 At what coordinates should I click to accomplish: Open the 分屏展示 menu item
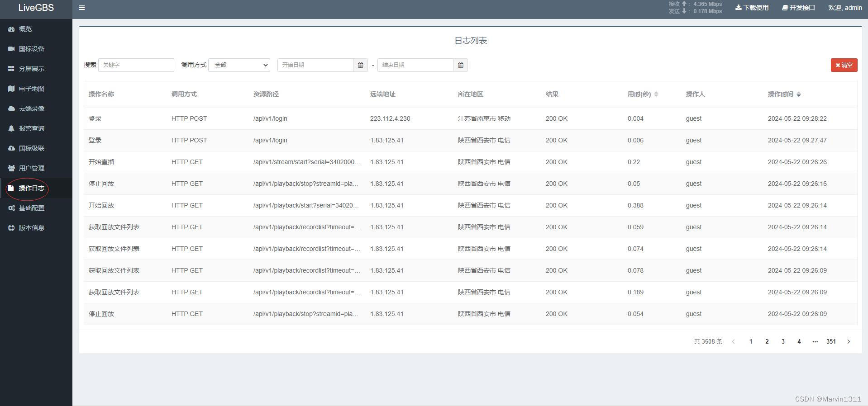pos(36,69)
